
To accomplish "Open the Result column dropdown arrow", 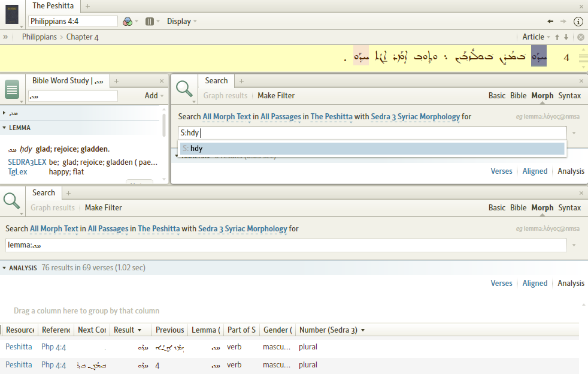I will (140, 330).
